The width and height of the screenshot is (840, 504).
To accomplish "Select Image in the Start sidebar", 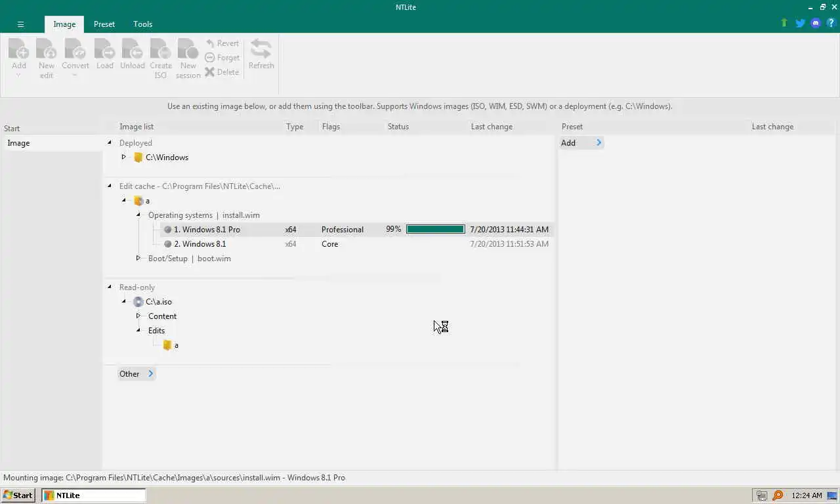I will [x=52, y=143].
